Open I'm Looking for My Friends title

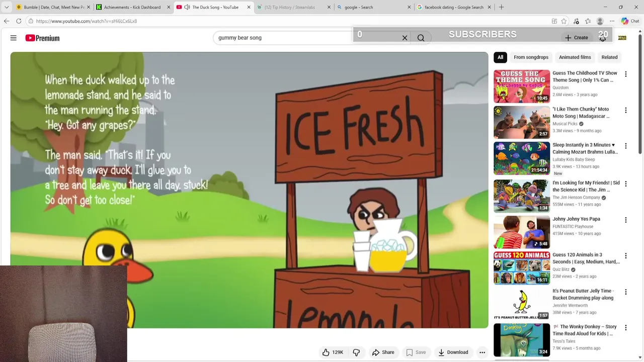pyautogui.click(x=586, y=187)
